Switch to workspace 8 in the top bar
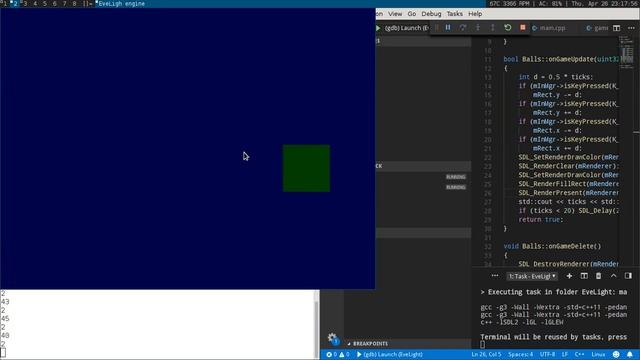This screenshot has height=360, width=640. pos(74,3)
